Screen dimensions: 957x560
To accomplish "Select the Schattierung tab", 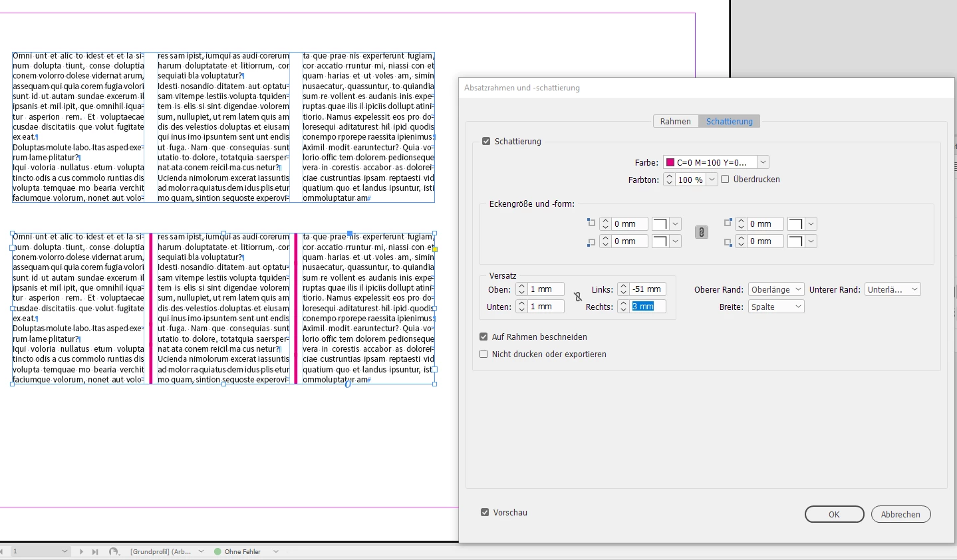I will tap(730, 121).
